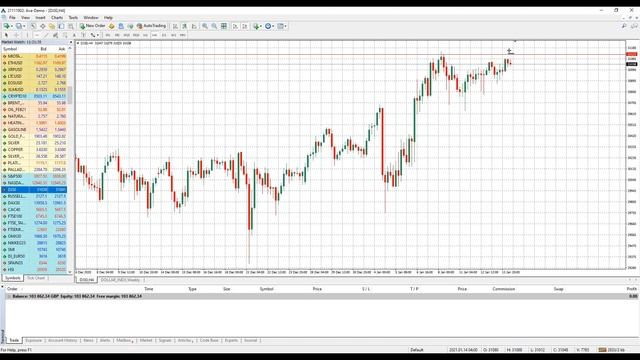Select the cursor arrow tool
The height and width of the screenshot is (360, 640).
click(x=6, y=35)
